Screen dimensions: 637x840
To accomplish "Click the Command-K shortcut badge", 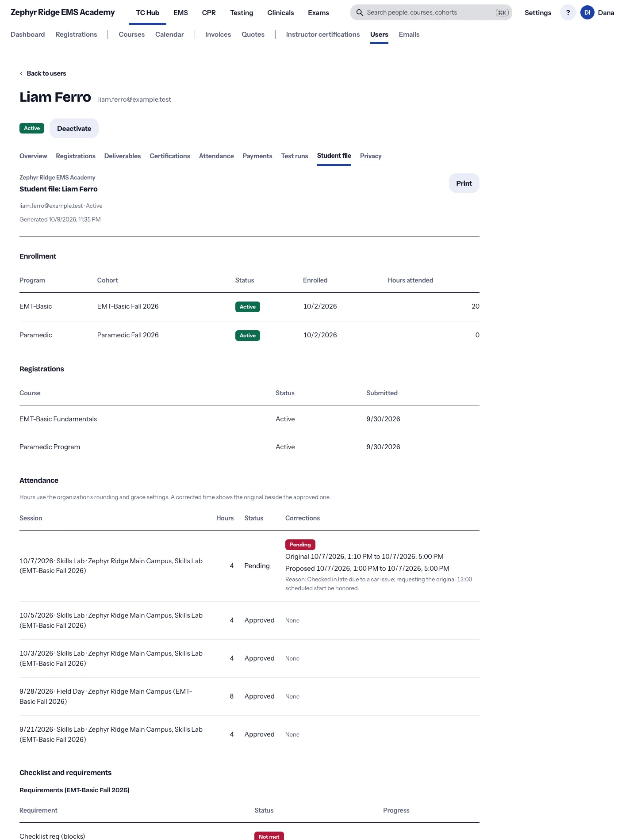I will click(502, 13).
